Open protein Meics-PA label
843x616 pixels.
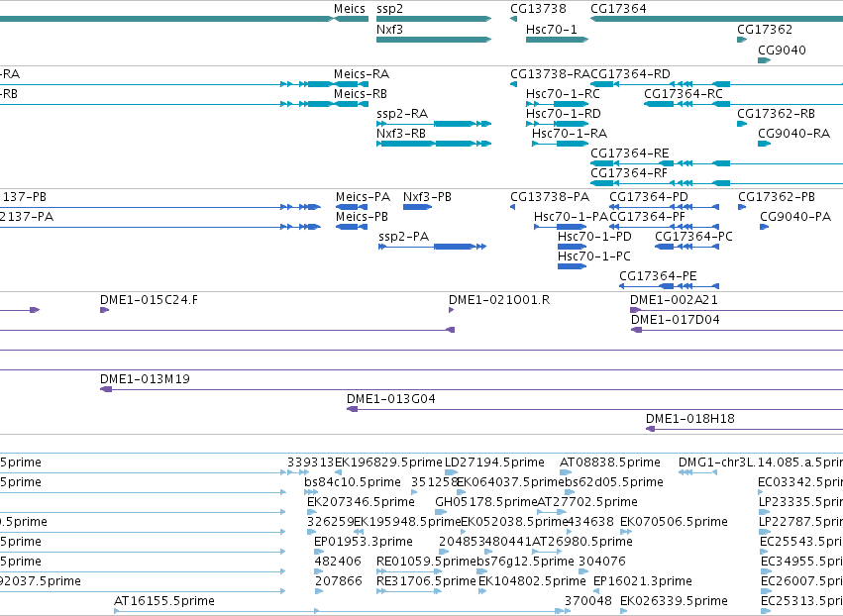(363, 197)
